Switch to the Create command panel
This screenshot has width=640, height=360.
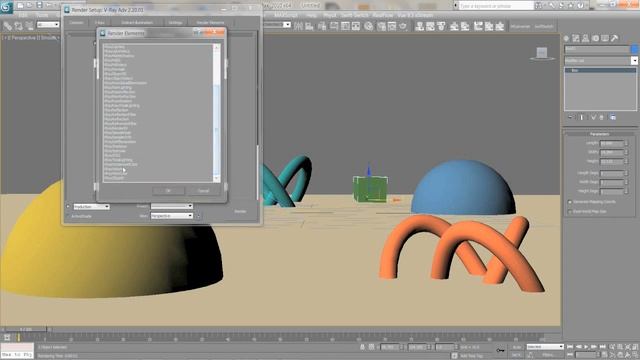point(567,38)
